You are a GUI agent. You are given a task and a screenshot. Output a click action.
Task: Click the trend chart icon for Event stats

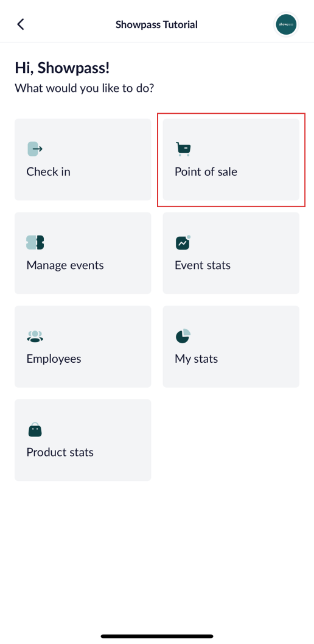click(183, 242)
